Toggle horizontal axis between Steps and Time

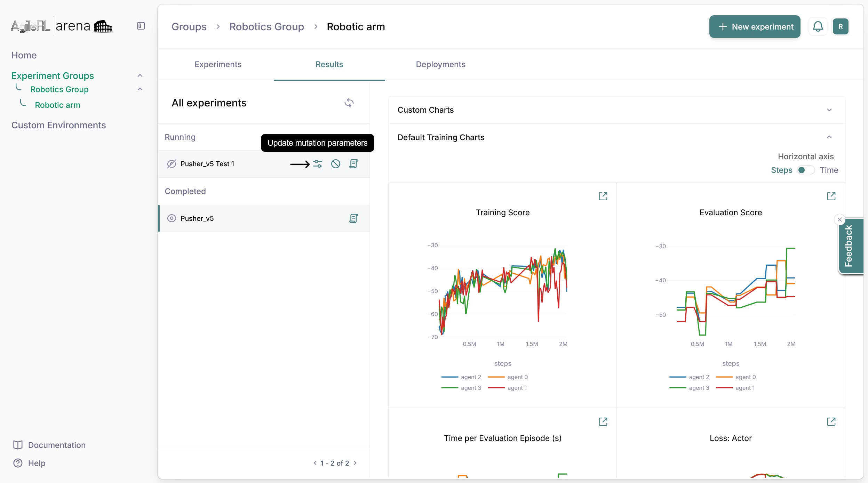(806, 170)
